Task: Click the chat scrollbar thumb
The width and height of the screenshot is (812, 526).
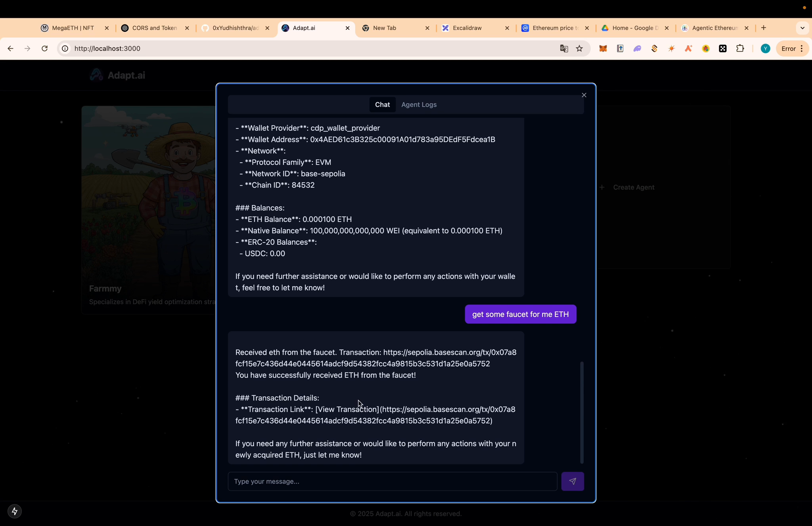Action: pyautogui.click(x=582, y=412)
